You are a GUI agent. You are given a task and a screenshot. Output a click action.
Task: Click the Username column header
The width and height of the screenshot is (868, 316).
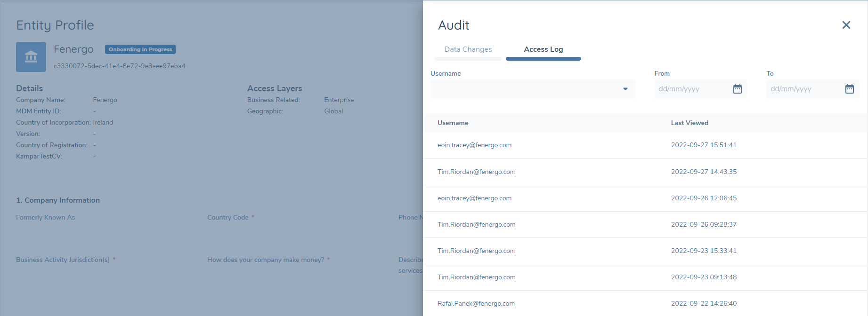pyautogui.click(x=453, y=123)
